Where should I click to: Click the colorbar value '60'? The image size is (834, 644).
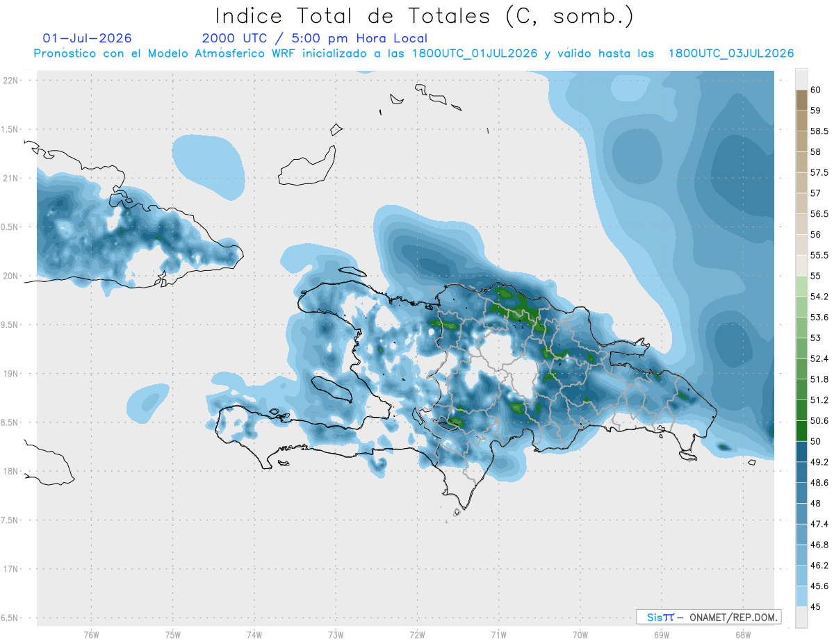(815, 90)
